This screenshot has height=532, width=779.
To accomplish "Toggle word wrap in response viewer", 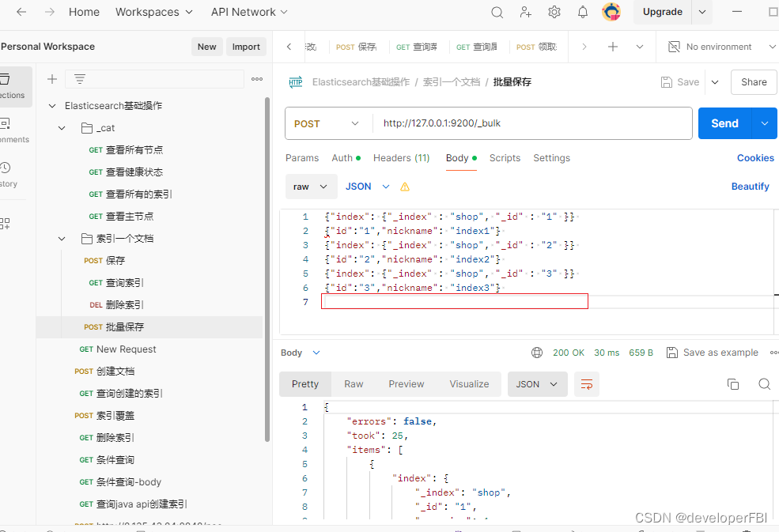I will pos(587,384).
